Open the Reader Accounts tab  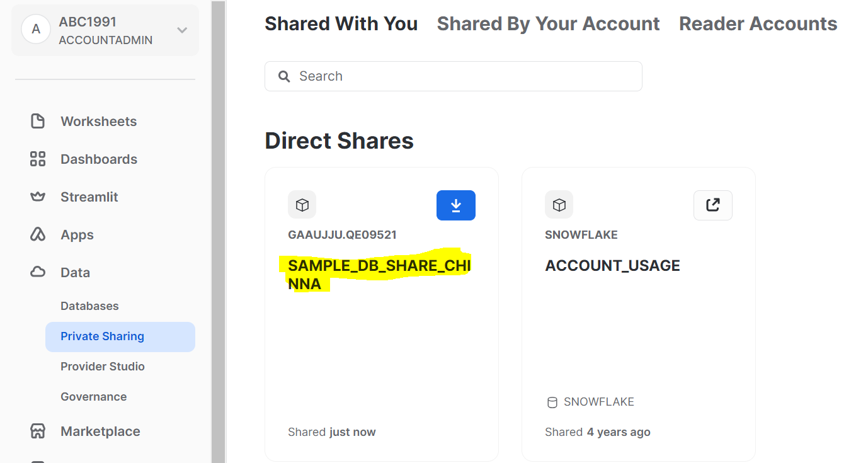pyautogui.click(x=758, y=24)
